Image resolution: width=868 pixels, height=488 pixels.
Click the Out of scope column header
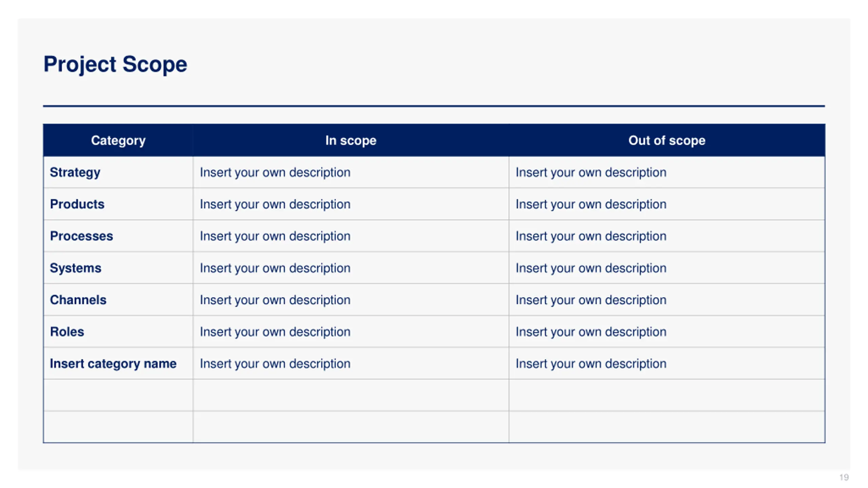(667, 140)
